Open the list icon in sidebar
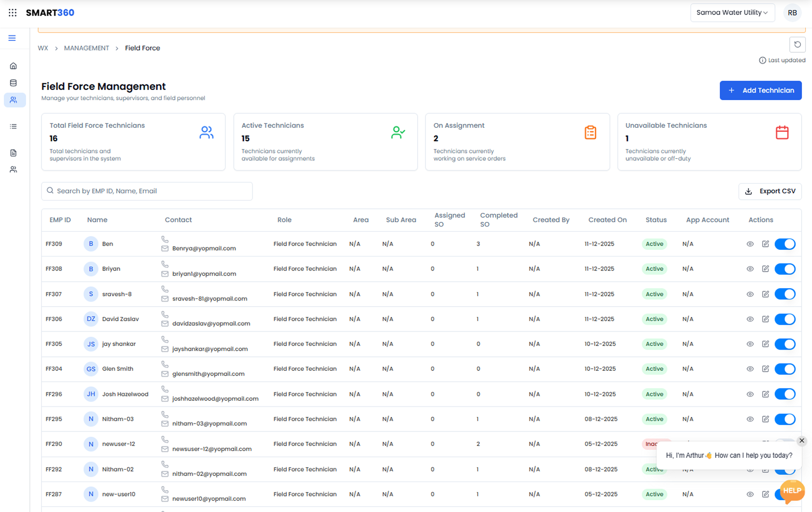Screen dimensions: 812x512 coord(13,126)
